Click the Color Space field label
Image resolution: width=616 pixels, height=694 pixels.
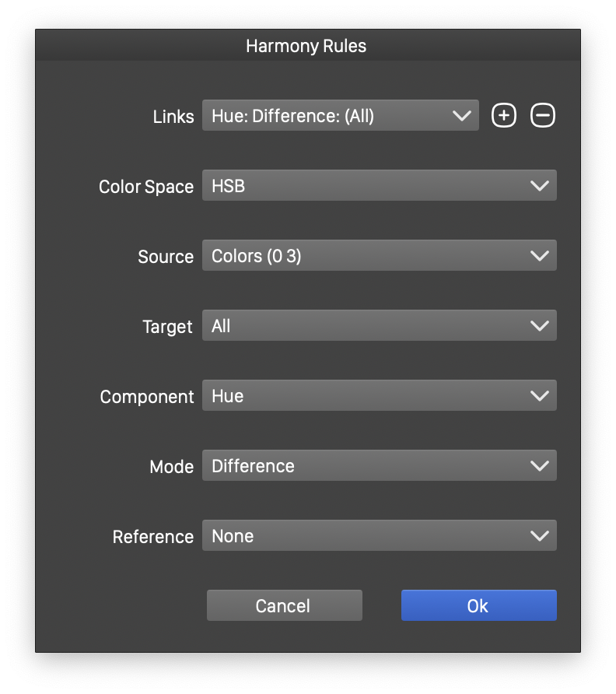(x=146, y=187)
